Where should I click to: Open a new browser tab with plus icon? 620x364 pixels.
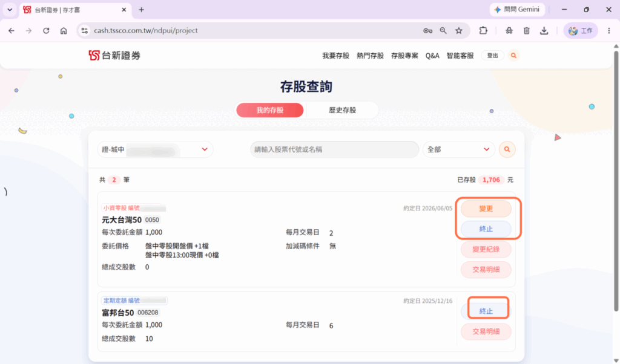coord(141,10)
